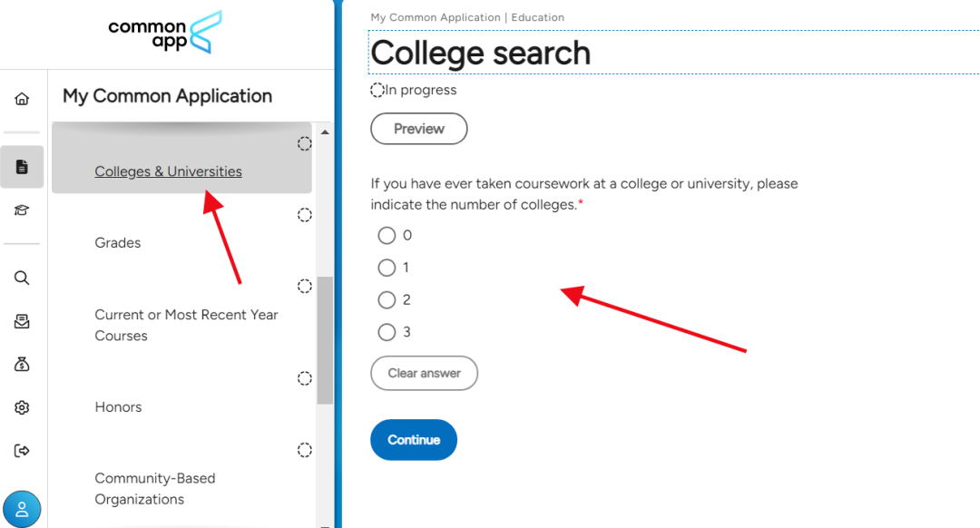Select radio option 1 college
This screenshot has height=528, width=980.
click(387, 268)
